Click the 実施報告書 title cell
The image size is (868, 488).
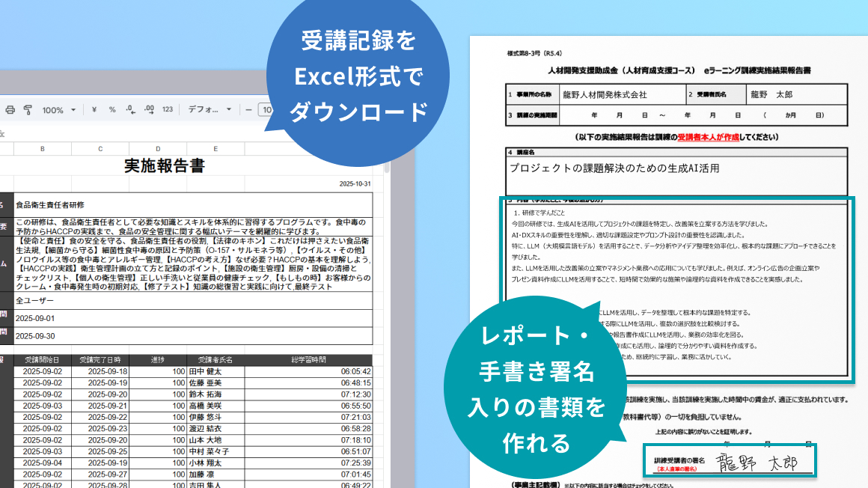tap(164, 165)
